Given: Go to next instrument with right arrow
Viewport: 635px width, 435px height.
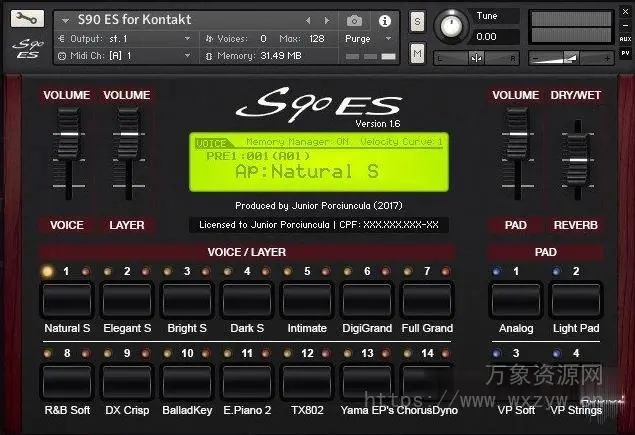Looking at the screenshot, I should (327, 20).
